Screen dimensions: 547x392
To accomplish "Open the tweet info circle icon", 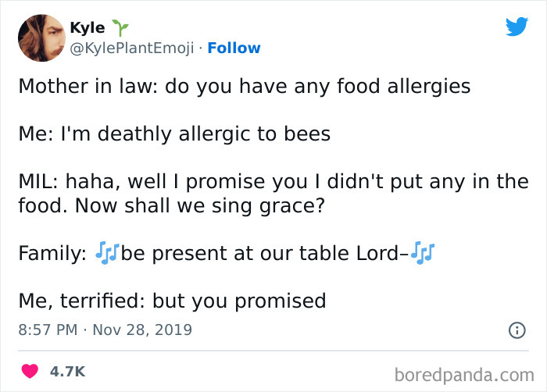I will click(x=516, y=330).
